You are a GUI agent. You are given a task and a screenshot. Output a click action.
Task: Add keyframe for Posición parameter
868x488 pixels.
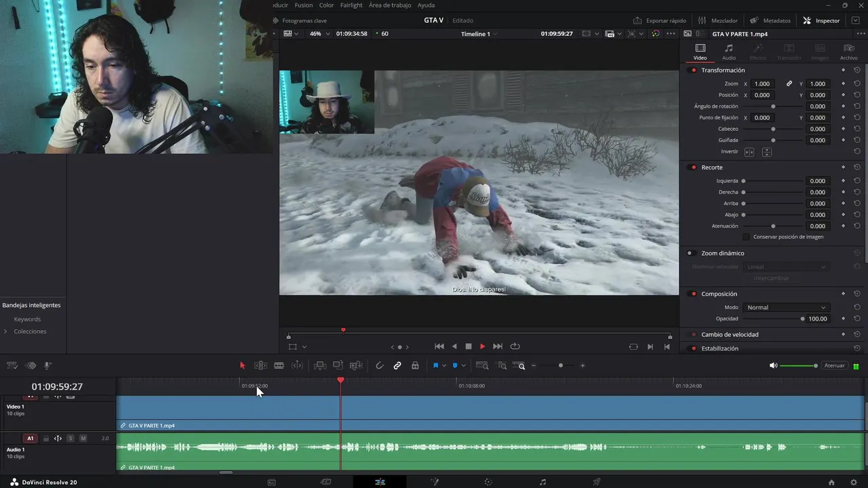click(x=844, y=96)
